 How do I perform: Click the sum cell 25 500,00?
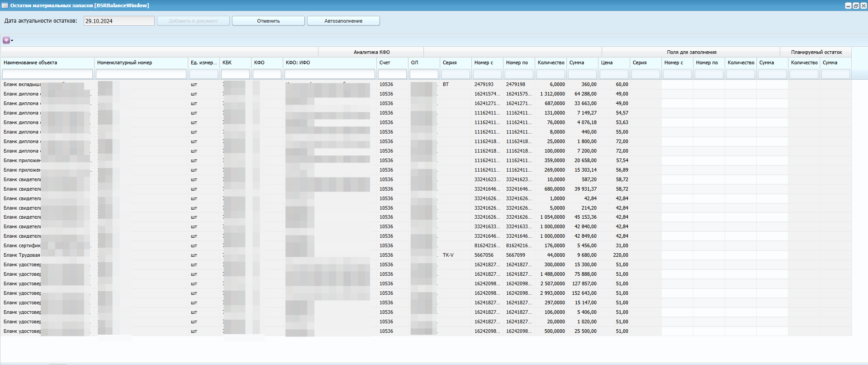[585, 331]
